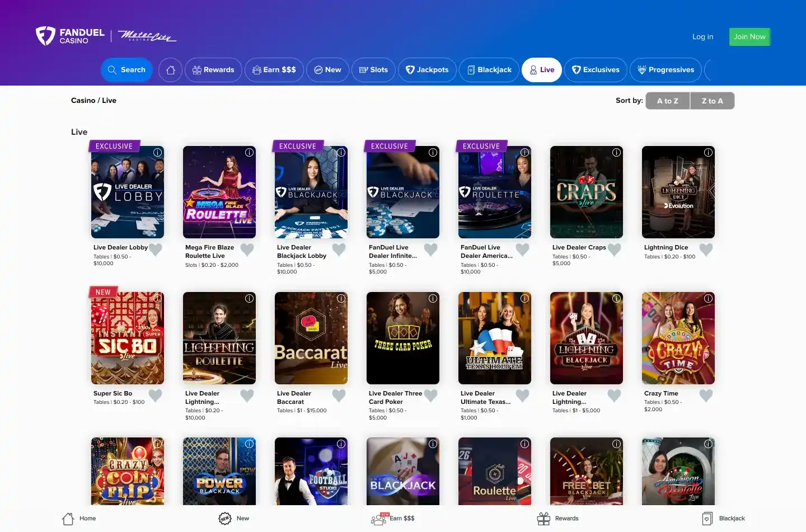The height and width of the screenshot is (532, 806).
Task: Click Casino in the breadcrumb
Action: point(83,101)
